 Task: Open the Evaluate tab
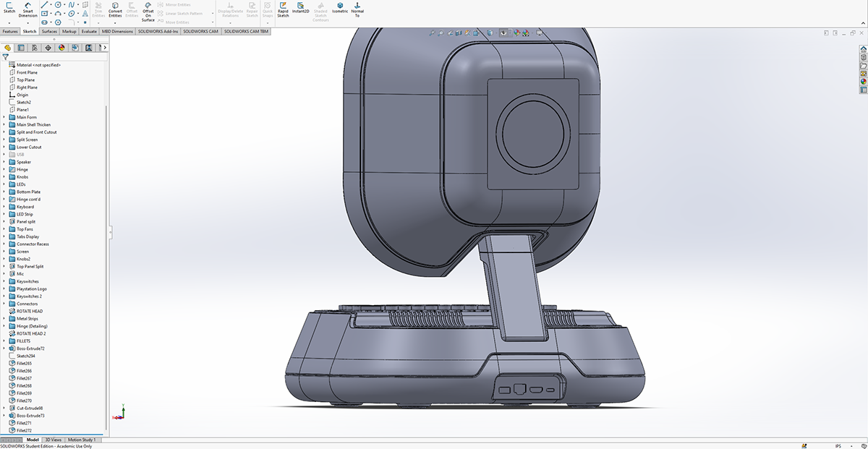pos(88,31)
